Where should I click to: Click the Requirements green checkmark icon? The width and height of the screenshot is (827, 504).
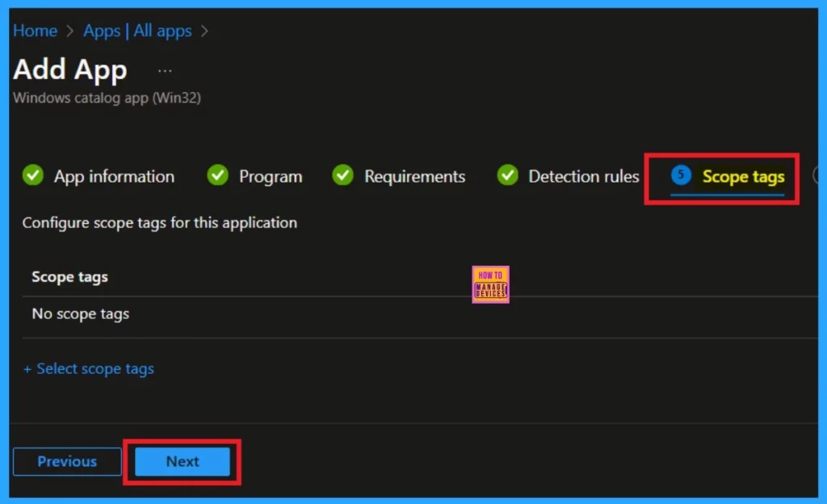coord(342,175)
